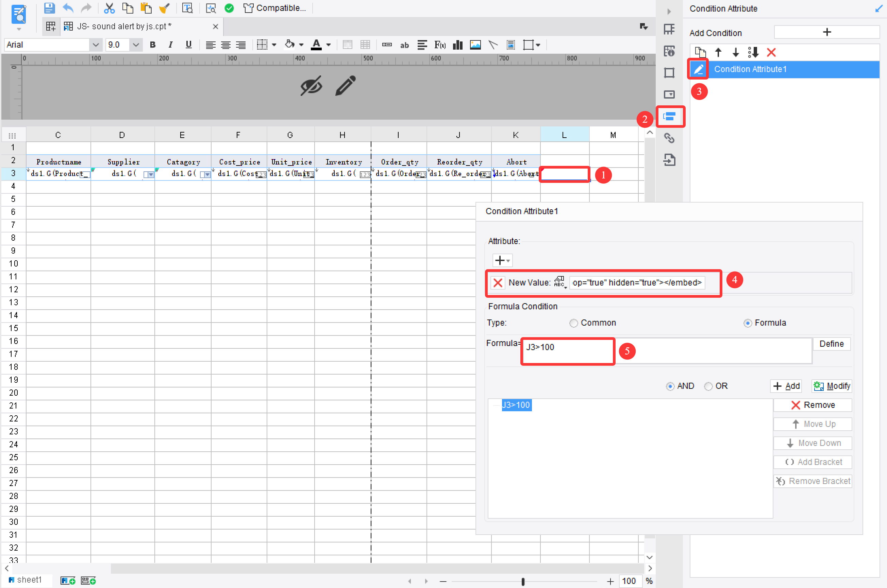Click the Paste clipboard icon
The image size is (887, 588).
[146, 8]
